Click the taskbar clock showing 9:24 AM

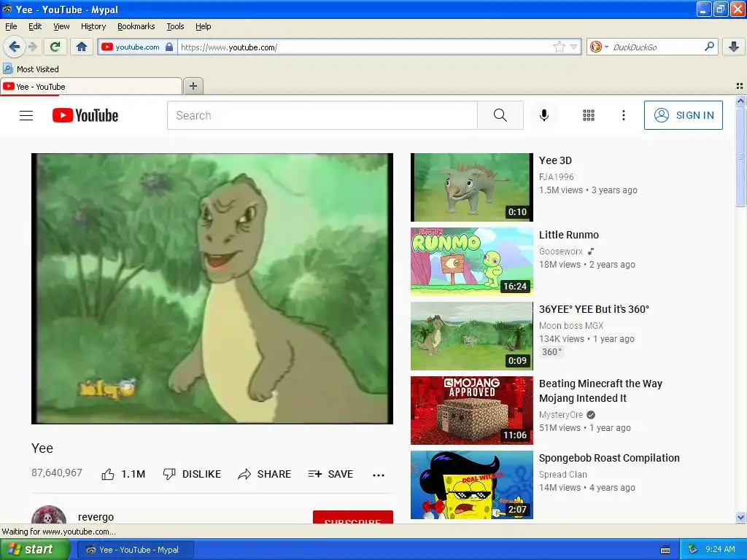[720, 549]
